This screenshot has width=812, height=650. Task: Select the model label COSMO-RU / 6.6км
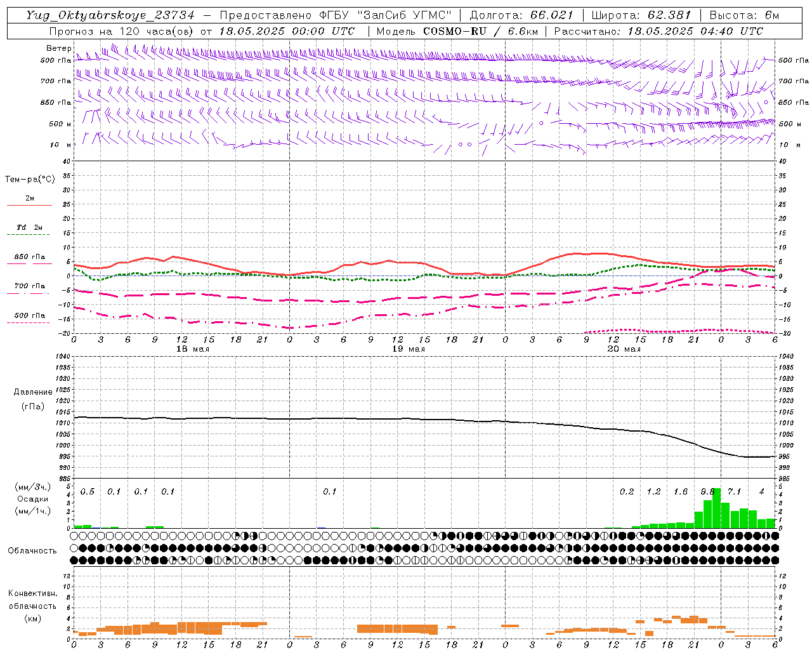coord(480,31)
